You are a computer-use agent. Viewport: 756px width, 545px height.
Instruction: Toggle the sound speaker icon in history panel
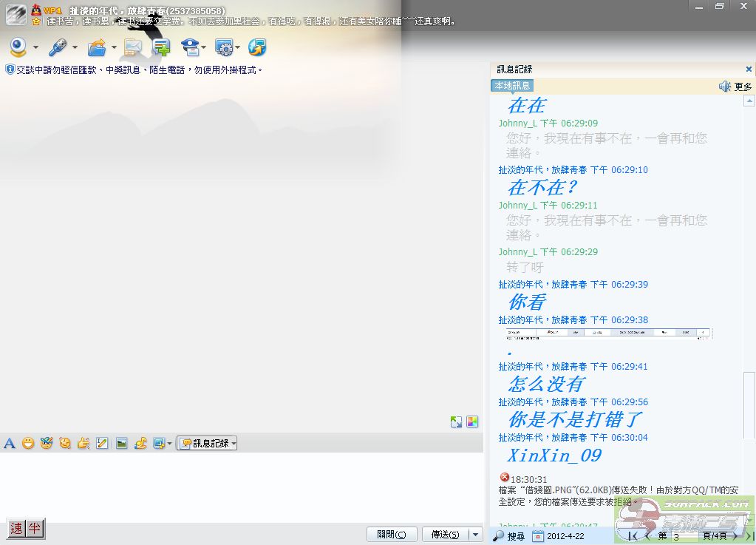click(725, 87)
